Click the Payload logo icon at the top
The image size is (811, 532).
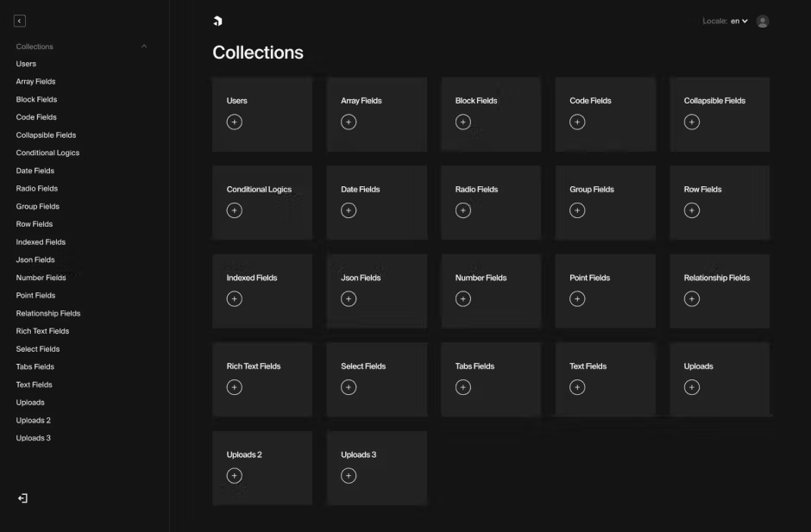click(x=216, y=20)
